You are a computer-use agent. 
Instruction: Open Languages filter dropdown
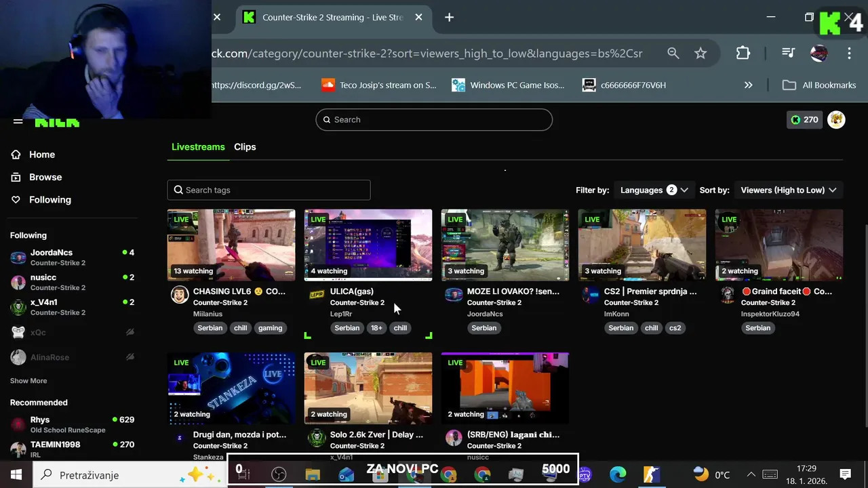tap(654, 190)
